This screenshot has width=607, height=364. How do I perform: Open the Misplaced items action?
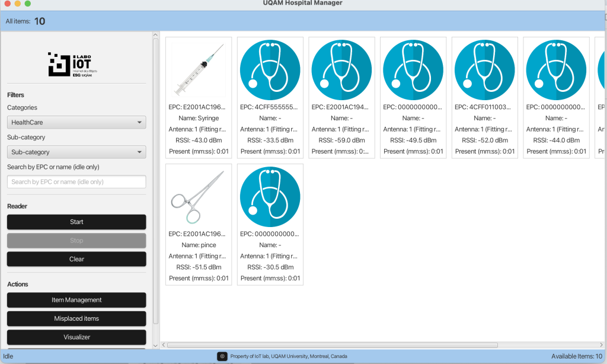point(76,318)
